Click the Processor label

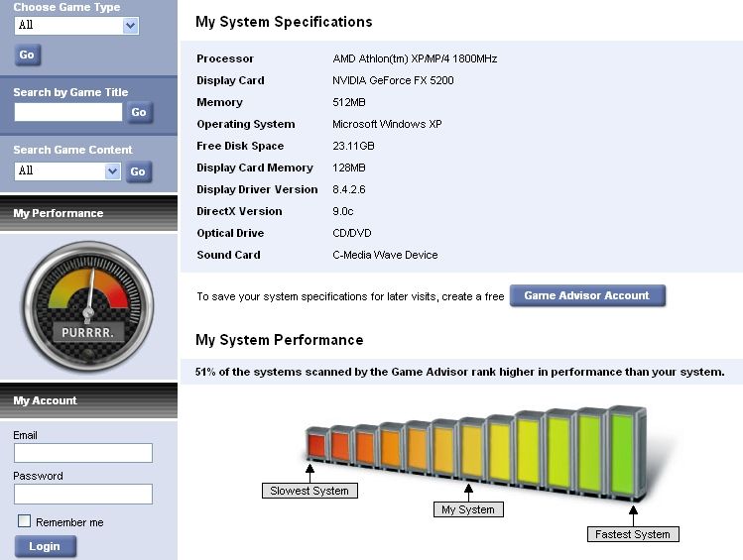[x=225, y=58]
